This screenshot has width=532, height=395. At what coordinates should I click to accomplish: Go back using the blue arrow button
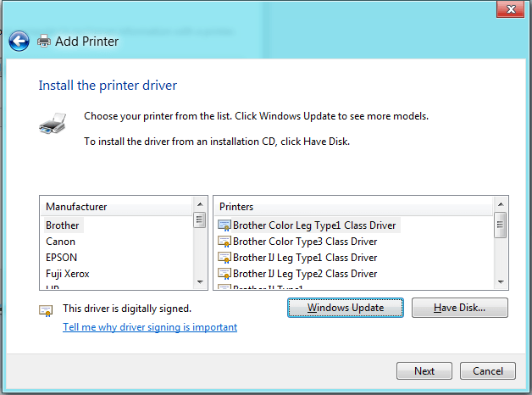pyautogui.click(x=19, y=41)
